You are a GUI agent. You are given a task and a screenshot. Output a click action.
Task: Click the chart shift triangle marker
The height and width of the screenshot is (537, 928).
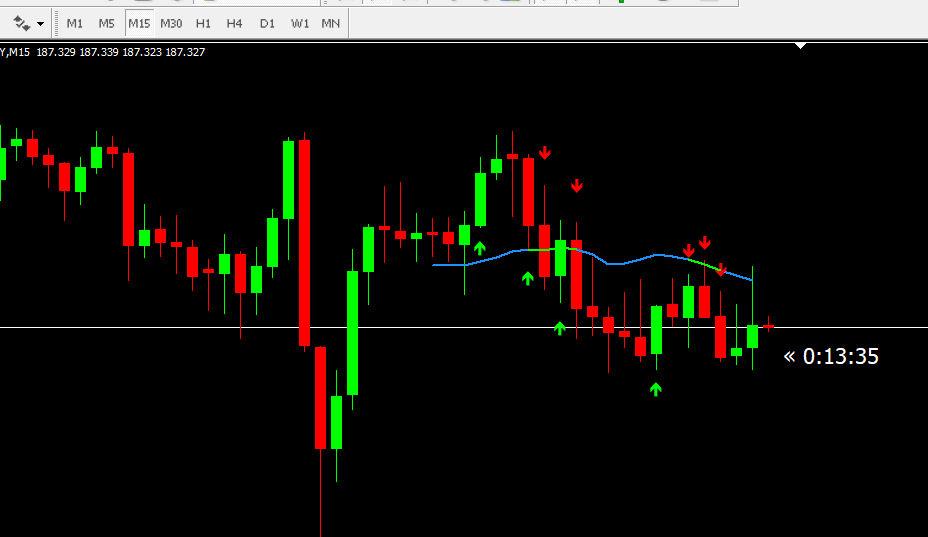coord(801,46)
